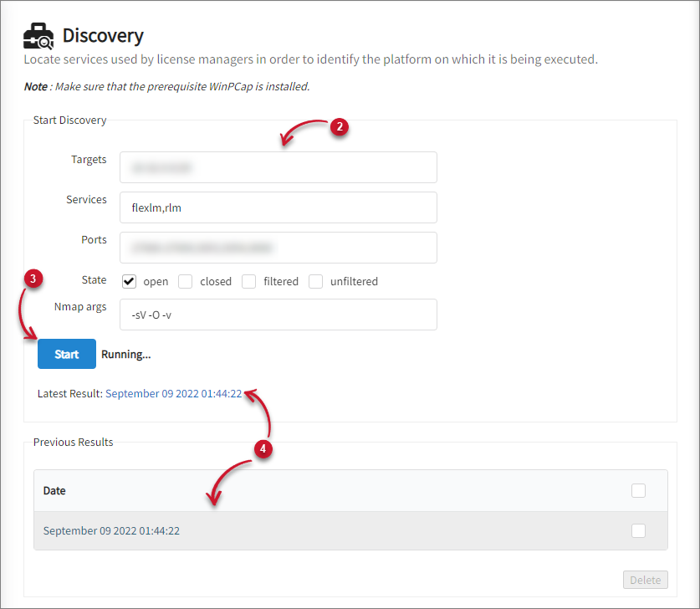Enable the filtered state checkbox
Image resolution: width=700 pixels, height=609 pixels.
[248, 281]
